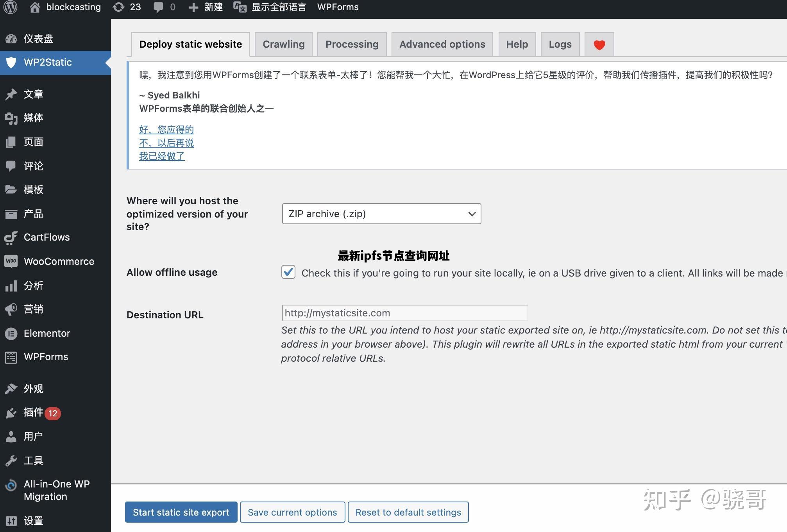Click Reset to default settings button
Viewport: 787px width, 532px height.
pos(408,512)
